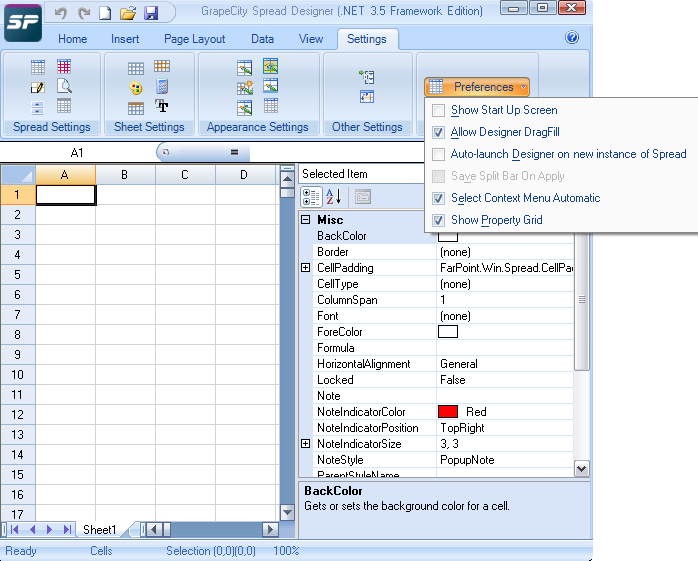Open the Home ribbon tab
Screen dimensions: 698x561
(x=73, y=39)
